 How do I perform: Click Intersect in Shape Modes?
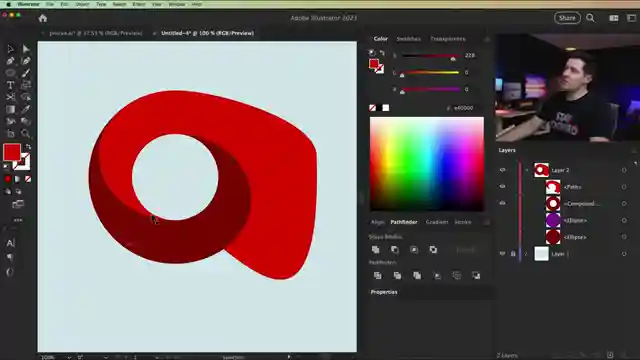click(x=414, y=249)
